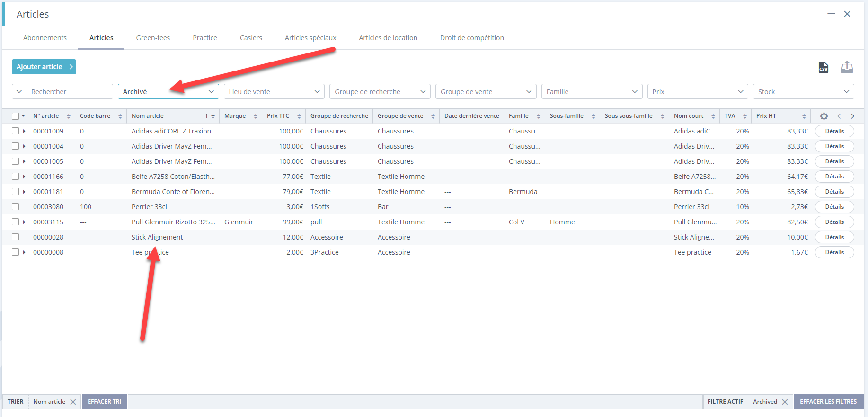
Task: Open column settings gear icon
Action: (x=824, y=116)
